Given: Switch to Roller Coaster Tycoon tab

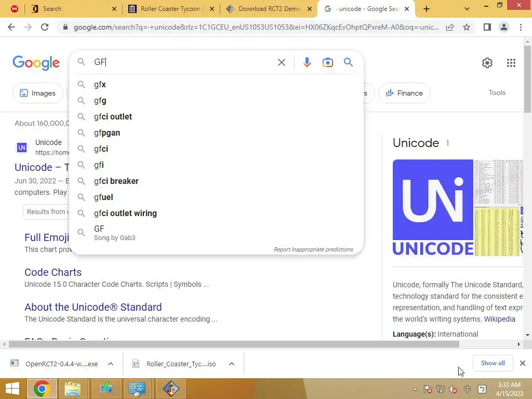Looking at the screenshot, I should pos(171,9).
